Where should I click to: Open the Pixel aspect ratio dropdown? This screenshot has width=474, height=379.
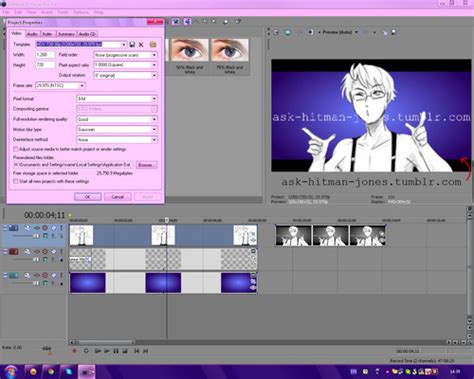point(154,65)
